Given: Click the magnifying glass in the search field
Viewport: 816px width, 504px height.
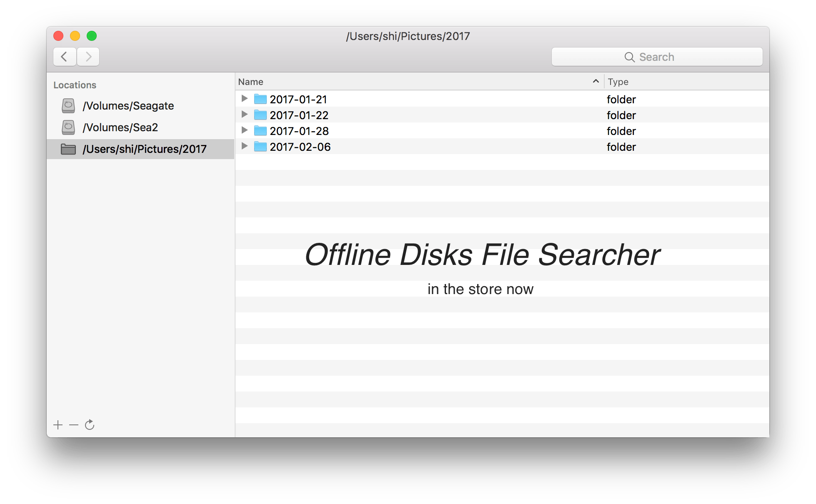Looking at the screenshot, I should tap(629, 57).
